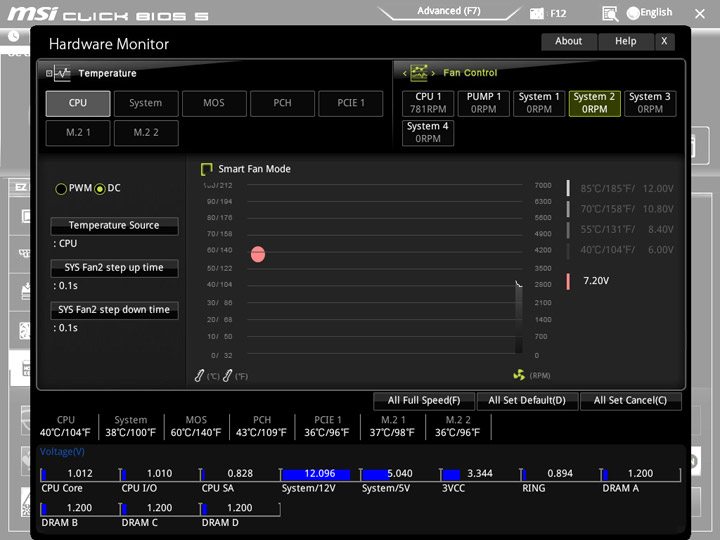Screen dimensions: 720x540
Task: Choose the highlighted System 2 fan
Action: pyautogui.click(x=595, y=103)
